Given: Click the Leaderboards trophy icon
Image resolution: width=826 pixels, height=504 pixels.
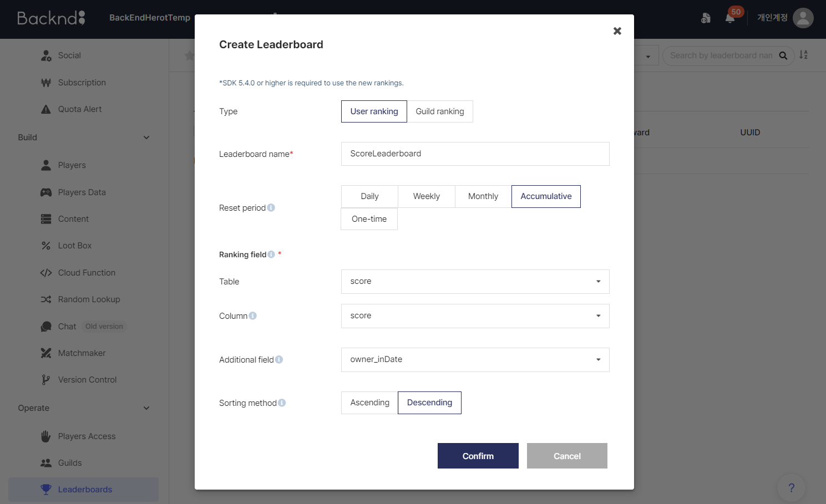Looking at the screenshot, I should 46,490.
